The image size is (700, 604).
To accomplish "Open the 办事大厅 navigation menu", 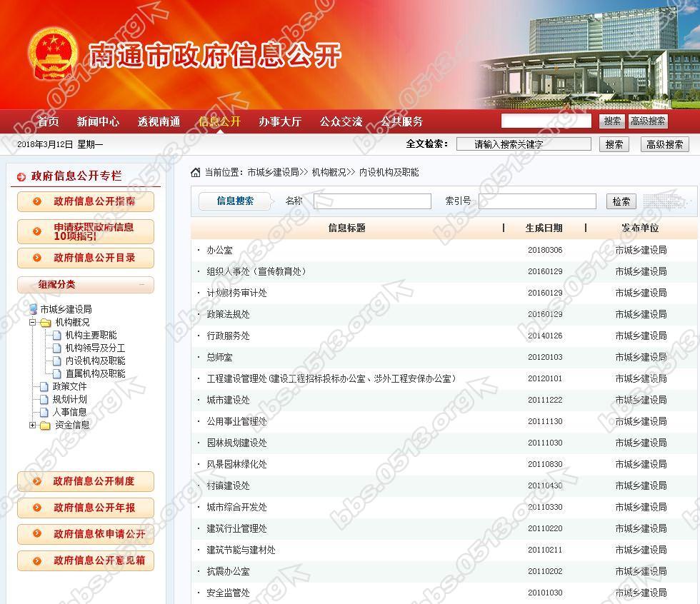I will point(280,121).
